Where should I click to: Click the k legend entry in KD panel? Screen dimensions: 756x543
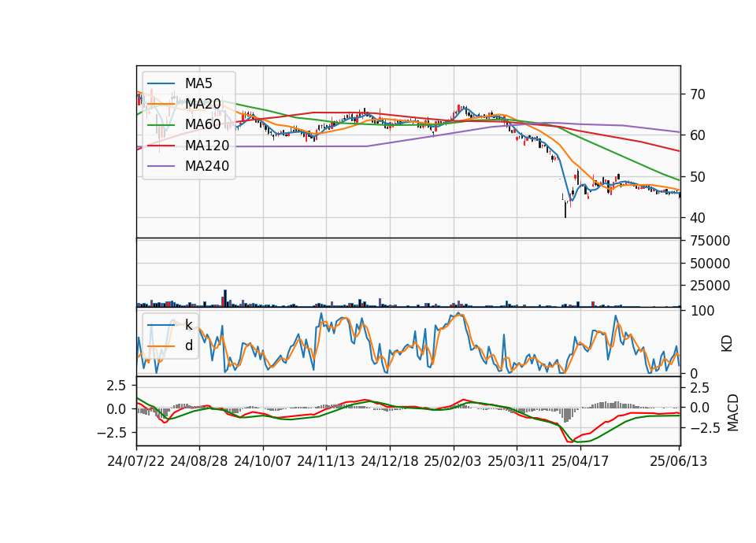point(188,325)
